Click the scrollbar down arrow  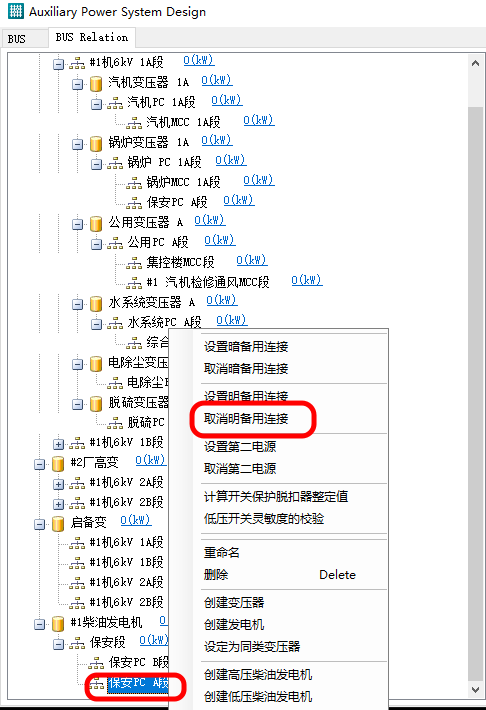[x=475, y=690]
